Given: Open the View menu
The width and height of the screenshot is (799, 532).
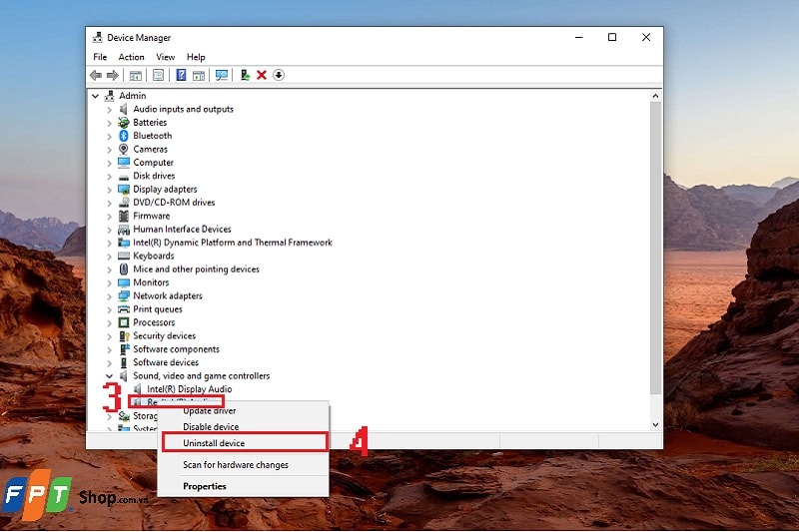Looking at the screenshot, I should click(165, 57).
